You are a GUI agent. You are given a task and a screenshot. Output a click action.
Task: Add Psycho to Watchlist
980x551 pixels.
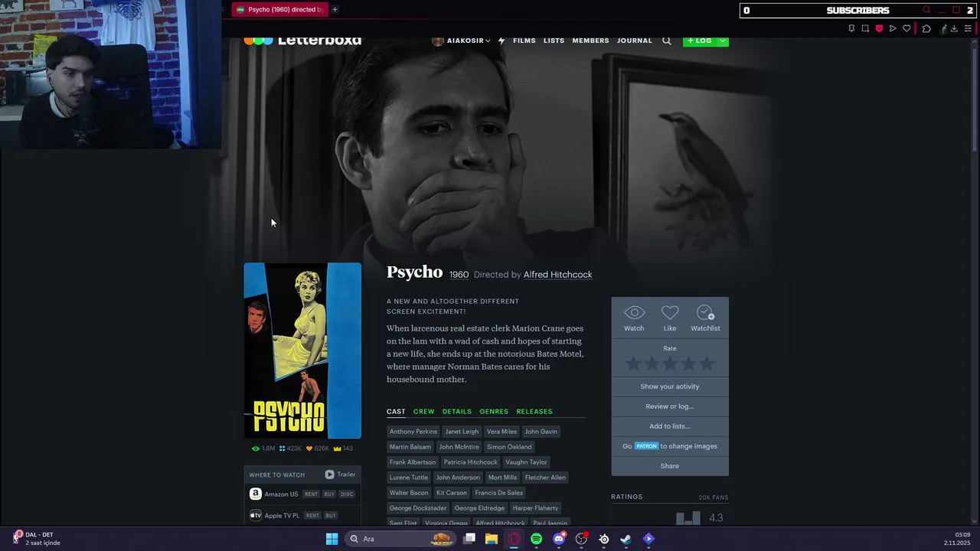coord(705,318)
